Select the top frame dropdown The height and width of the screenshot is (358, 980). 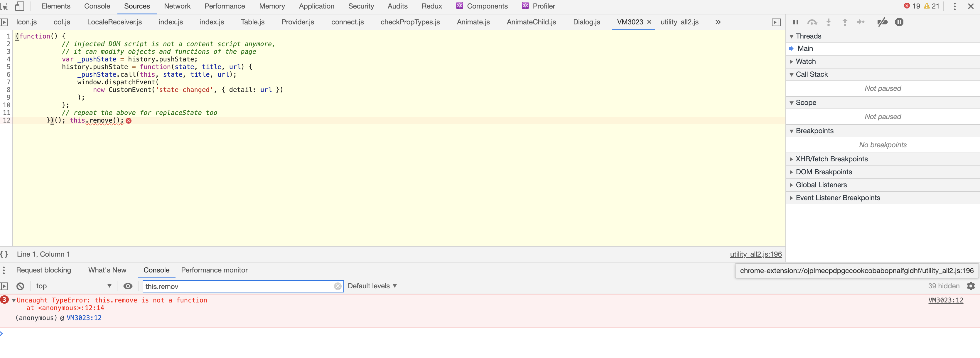click(72, 286)
